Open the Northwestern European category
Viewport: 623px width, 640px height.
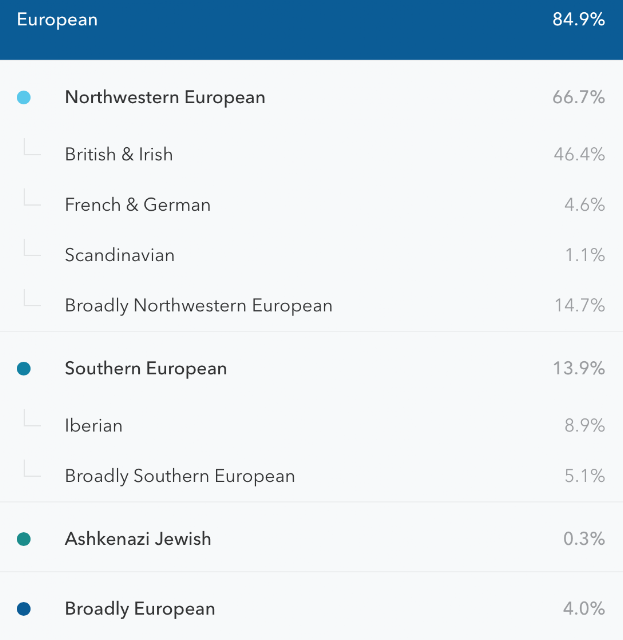[x=312, y=98]
